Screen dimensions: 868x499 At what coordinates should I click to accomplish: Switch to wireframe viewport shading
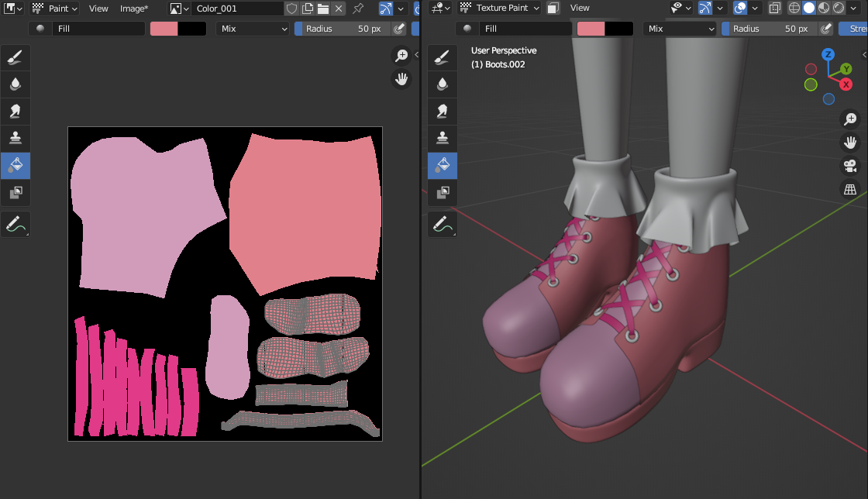[x=794, y=8]
